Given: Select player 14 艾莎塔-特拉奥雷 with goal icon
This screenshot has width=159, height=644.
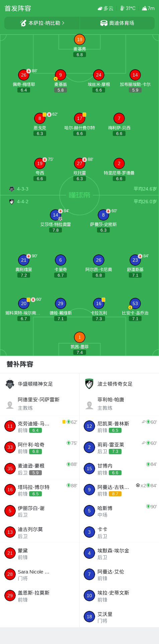Looking at the screenshot, I should (x=56, y=221).
